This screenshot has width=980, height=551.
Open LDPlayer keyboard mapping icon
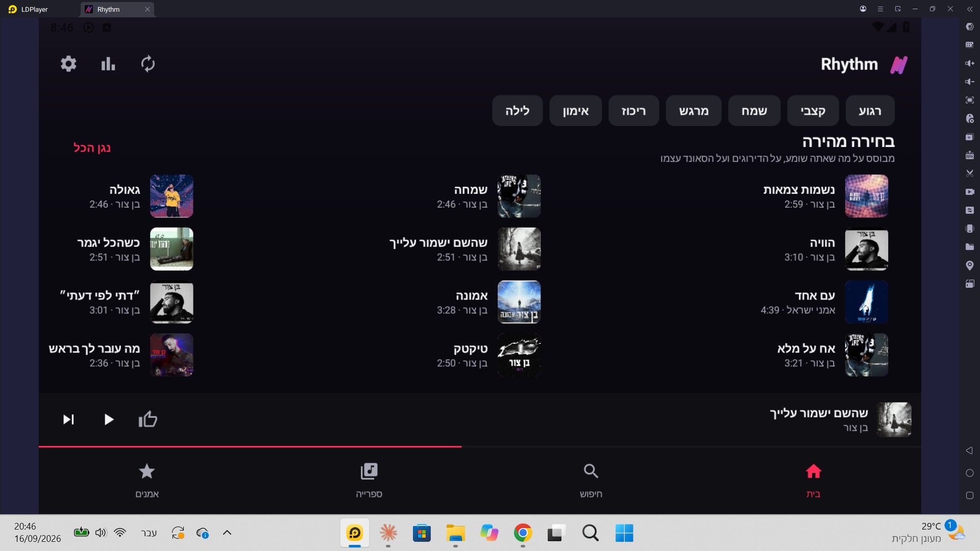pos(970,45)
